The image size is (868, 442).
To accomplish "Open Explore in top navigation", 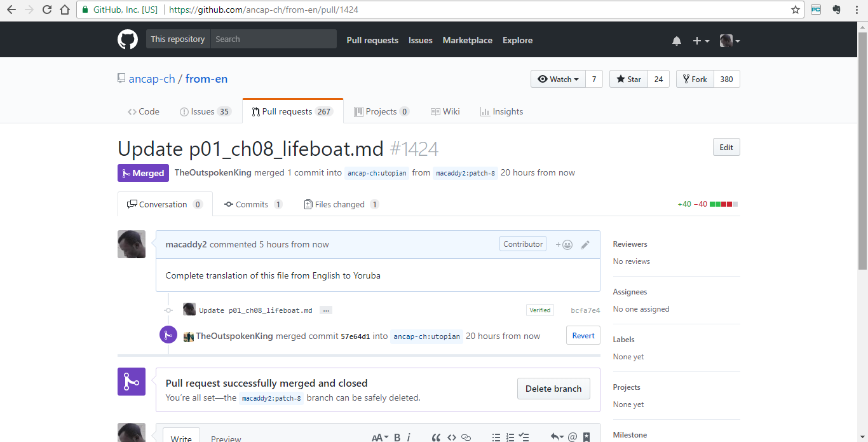I will tap(517, 40).
